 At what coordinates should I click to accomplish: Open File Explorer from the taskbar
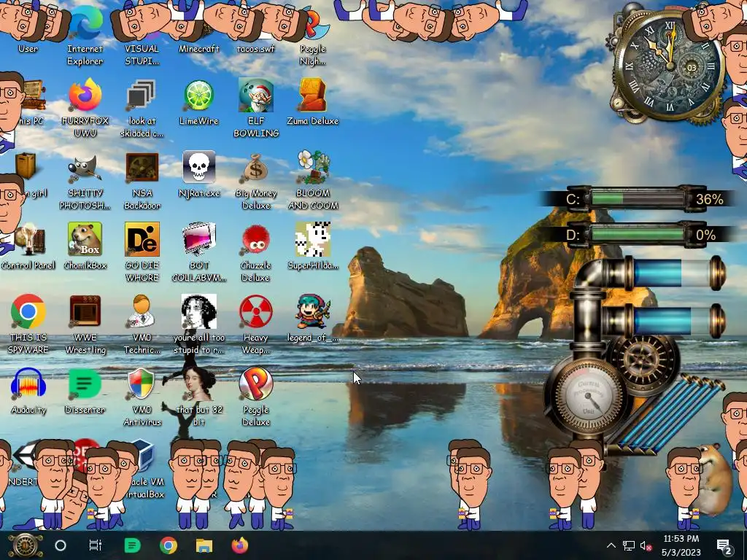(204, 545)
